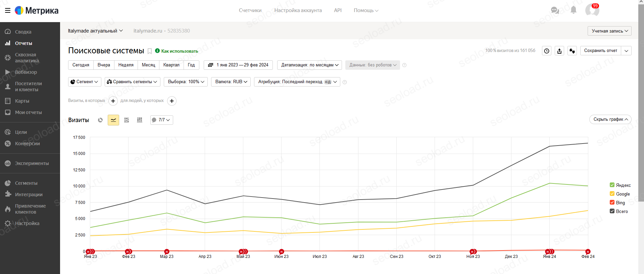This screenshot has width=644, height=274.
Task: Add a visit condition with plus button
Action: click(113, 101)
